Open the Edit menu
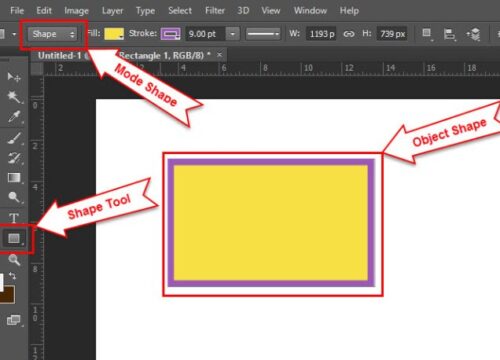Viewport: 500px width, 360px height. point(44,11)
